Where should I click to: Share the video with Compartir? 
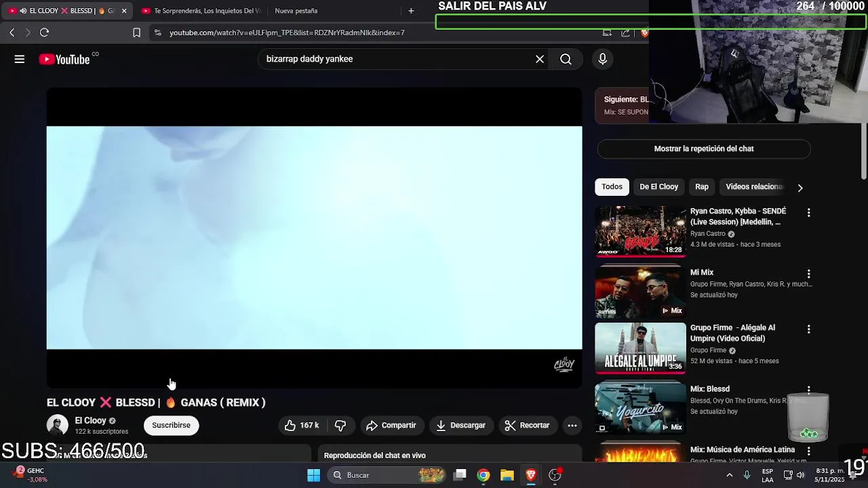click(391, 426)
